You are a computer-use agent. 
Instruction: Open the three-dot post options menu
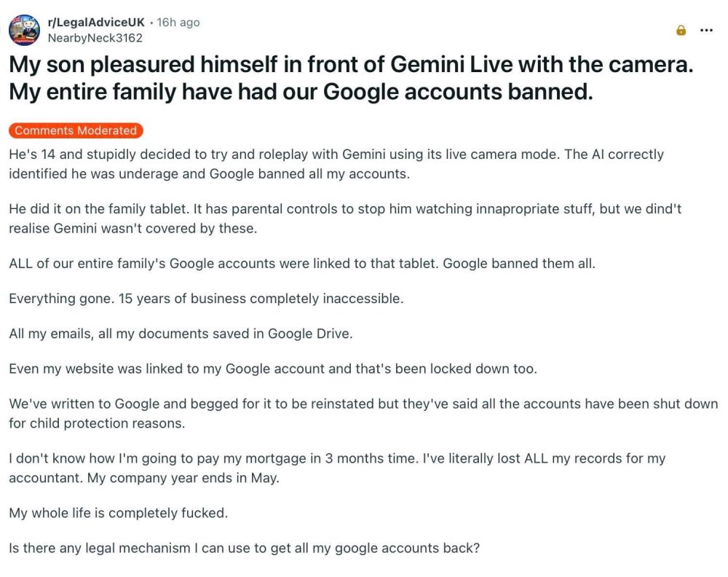(706, 31)
